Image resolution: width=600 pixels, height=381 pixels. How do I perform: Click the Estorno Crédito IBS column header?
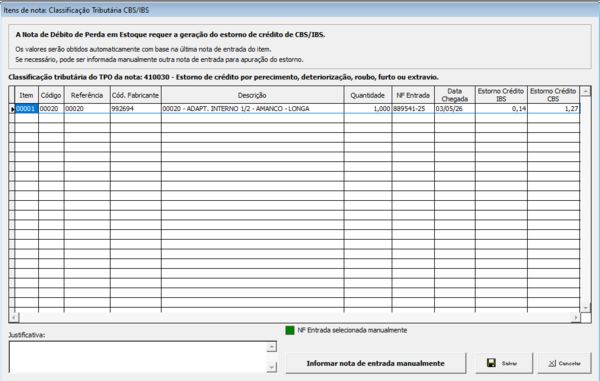[501, 95]
